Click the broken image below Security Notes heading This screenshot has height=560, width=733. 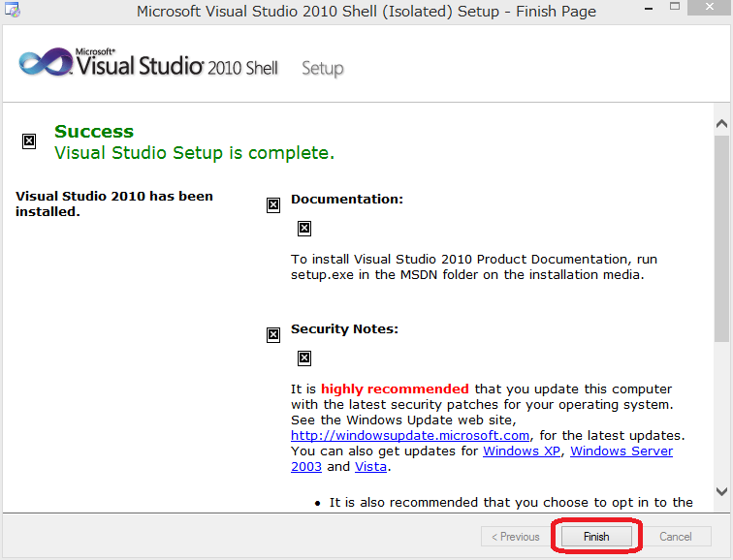[x=304, y=358]
